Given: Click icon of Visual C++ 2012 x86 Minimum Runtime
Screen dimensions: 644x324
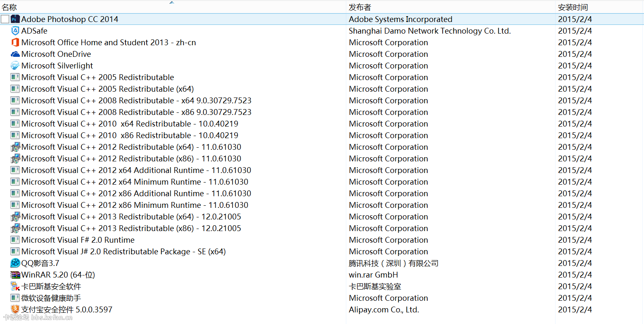Looking at the screenshot, I should tap(15, 205).
